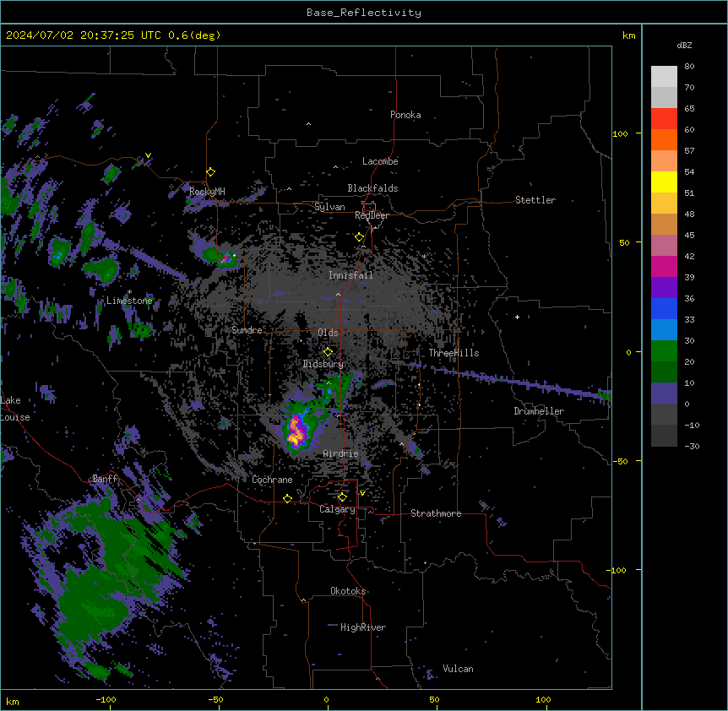
Task: Pick the light gray 70-80 dBZ legend color
Action: tap(664, 77)
